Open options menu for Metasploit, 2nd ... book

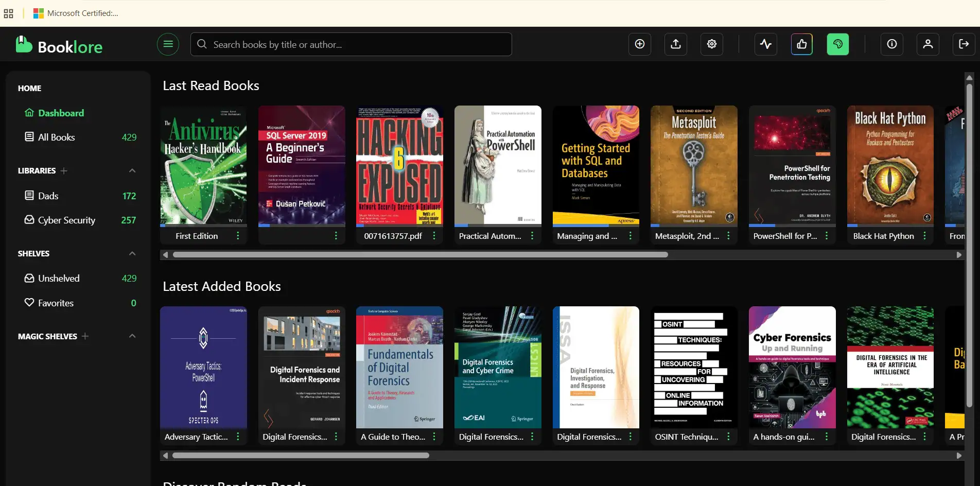728,236
